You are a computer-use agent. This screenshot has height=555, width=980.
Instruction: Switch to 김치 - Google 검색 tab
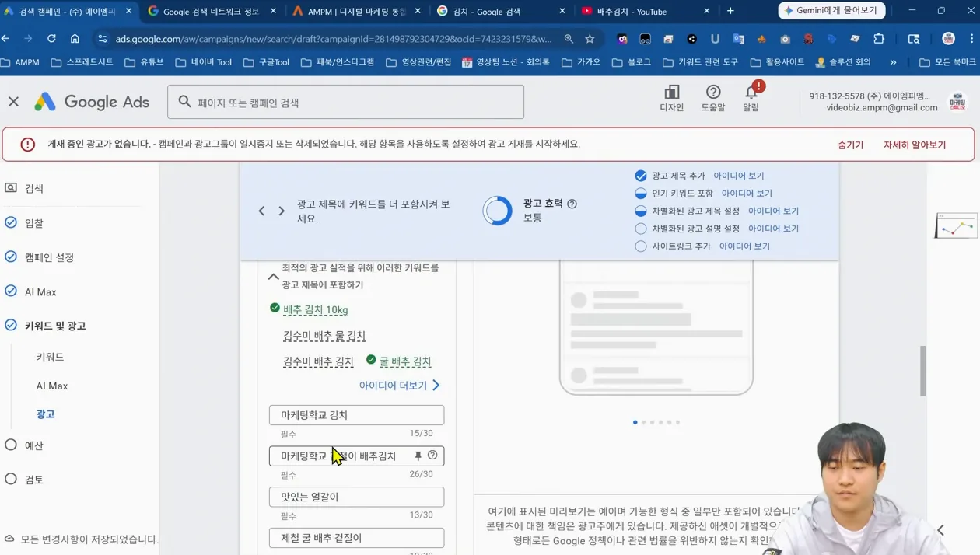click(501, 11)
